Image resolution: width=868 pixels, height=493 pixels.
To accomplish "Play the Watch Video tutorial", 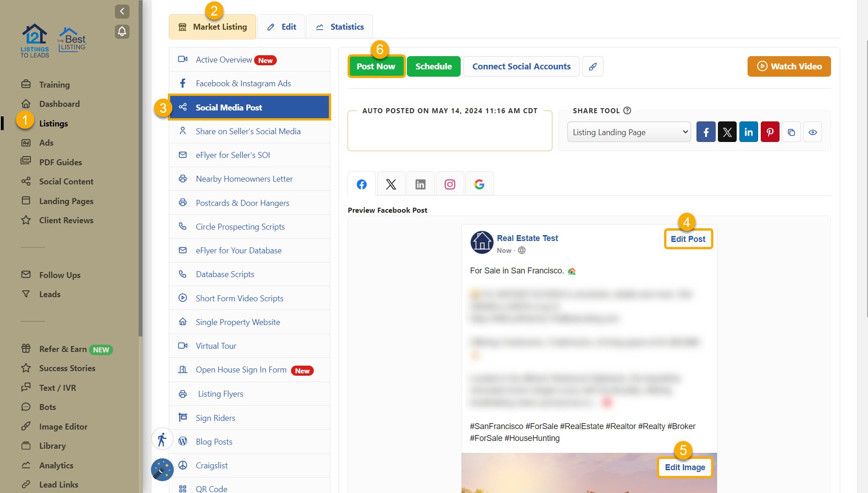I will point(789,67).
